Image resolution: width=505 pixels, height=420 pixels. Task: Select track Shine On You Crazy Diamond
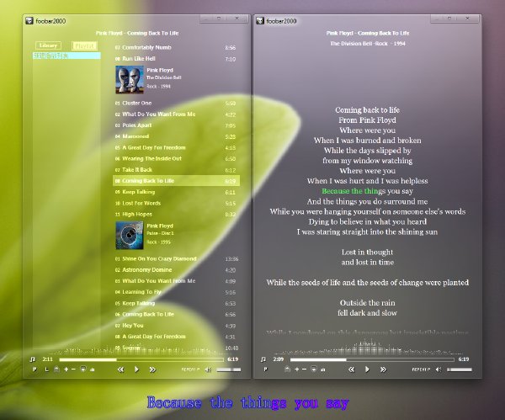point(176,258)
